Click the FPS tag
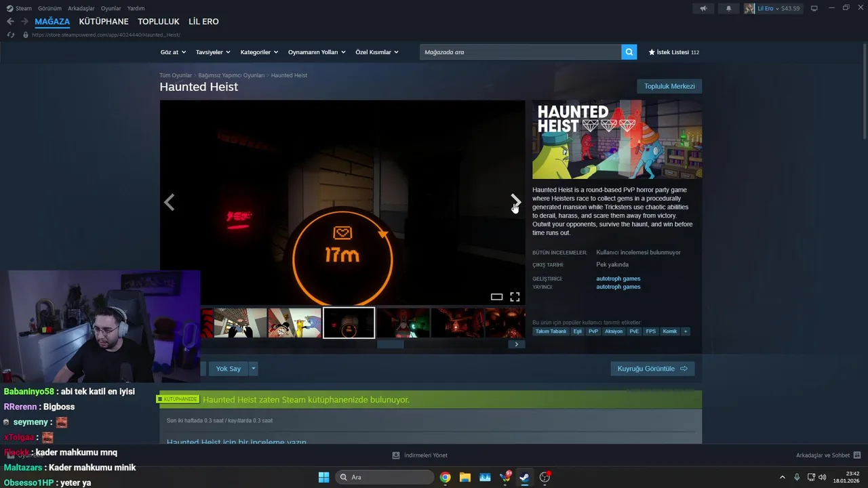This screenshot has width=868, height=488. coord(651,331)
